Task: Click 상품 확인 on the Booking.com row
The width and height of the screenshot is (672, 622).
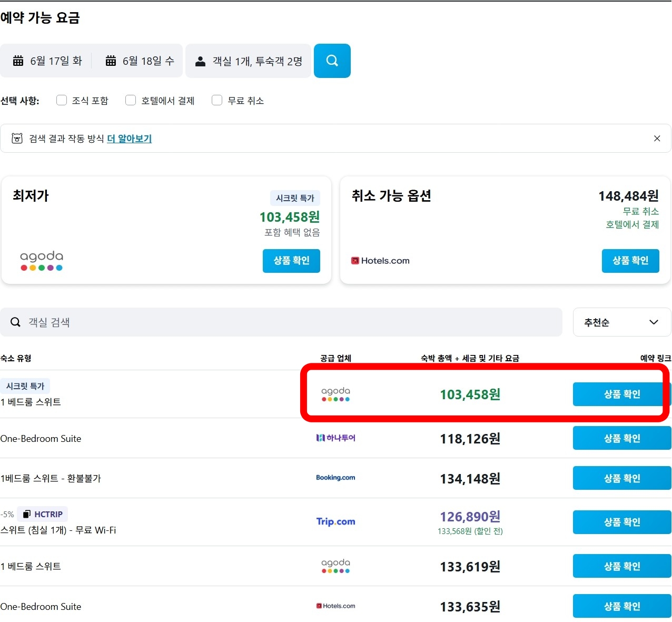Action: (x=621, y=478)
